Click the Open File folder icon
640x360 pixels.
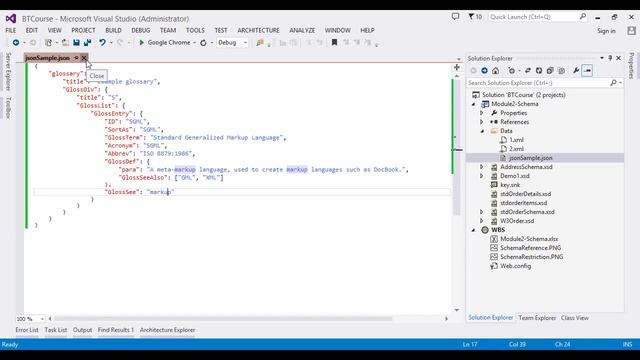pyautogui.click(x=65, y=42)
